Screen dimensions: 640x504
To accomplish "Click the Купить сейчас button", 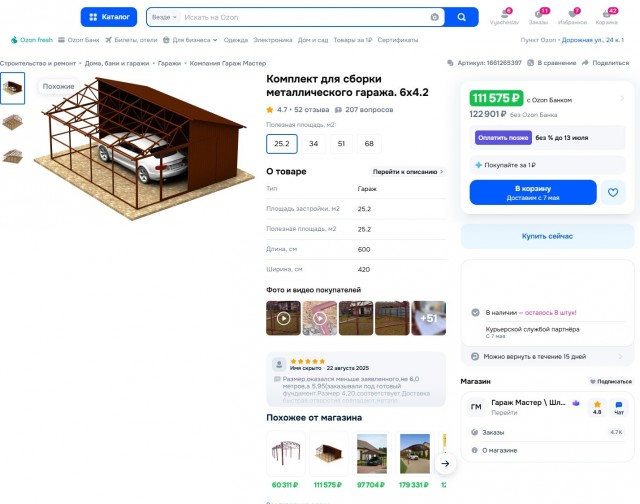I will [x=547, y=236].
